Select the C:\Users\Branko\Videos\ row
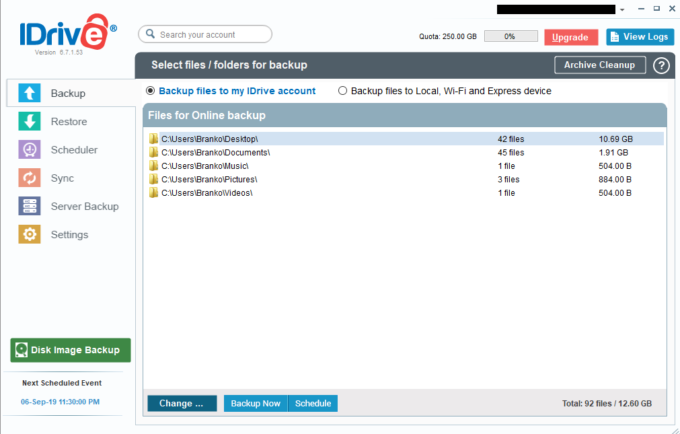 [x=406, y=193]
